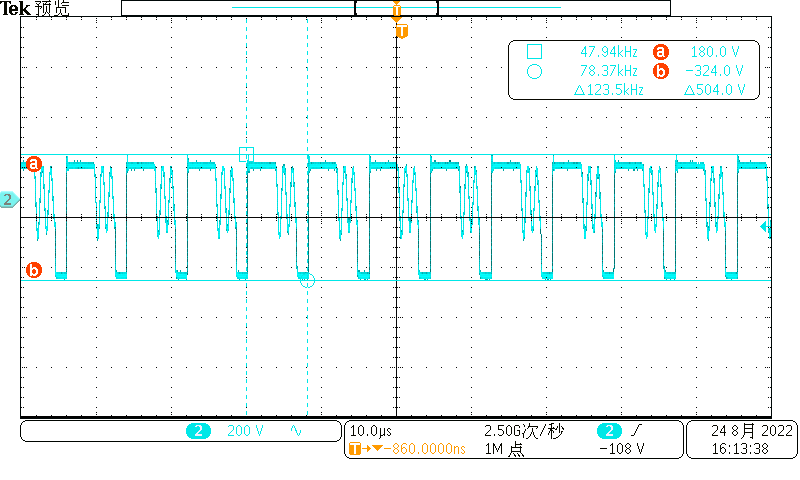Viewport: 800px width, 480px height.
Task: Click the Δ123.5kHz delta frequency value
Action: tap(609, 90)
